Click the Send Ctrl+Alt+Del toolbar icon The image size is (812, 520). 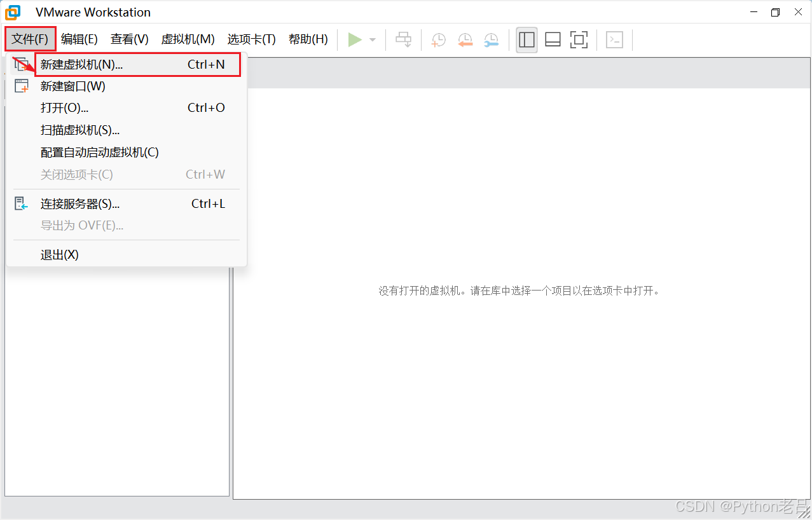tap(404, 39)
